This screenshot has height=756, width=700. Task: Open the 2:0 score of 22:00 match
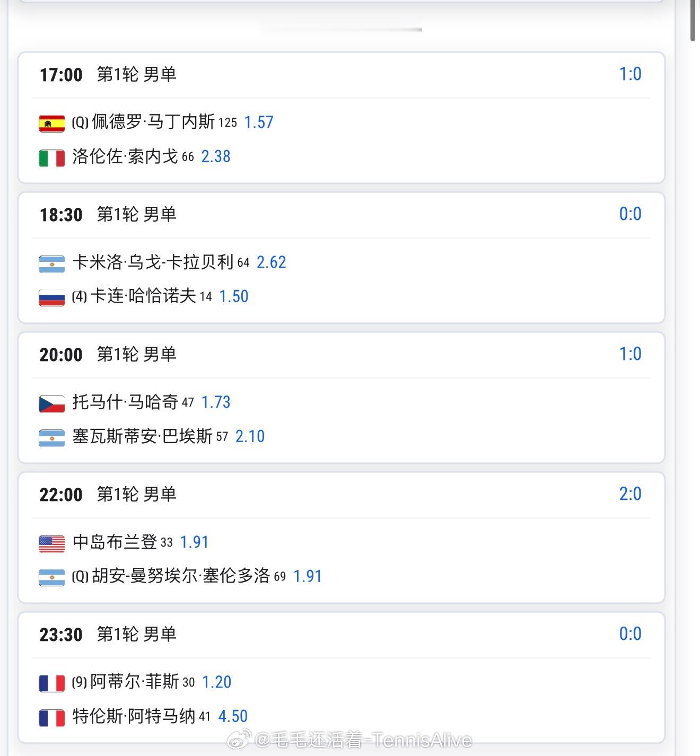pyautogui.click(x=630, y=494)
